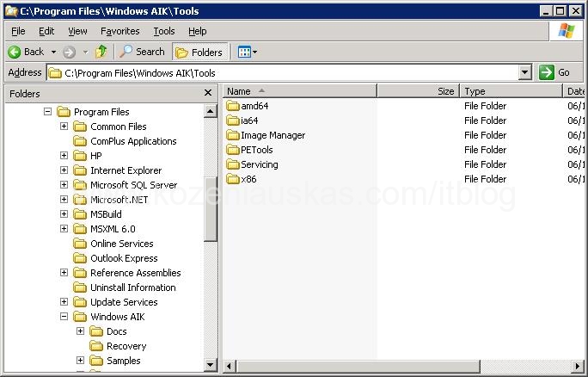Expand the Internet Explorer node
The image size is (588, 377).
pyautogui.click(x=64, y=170)
